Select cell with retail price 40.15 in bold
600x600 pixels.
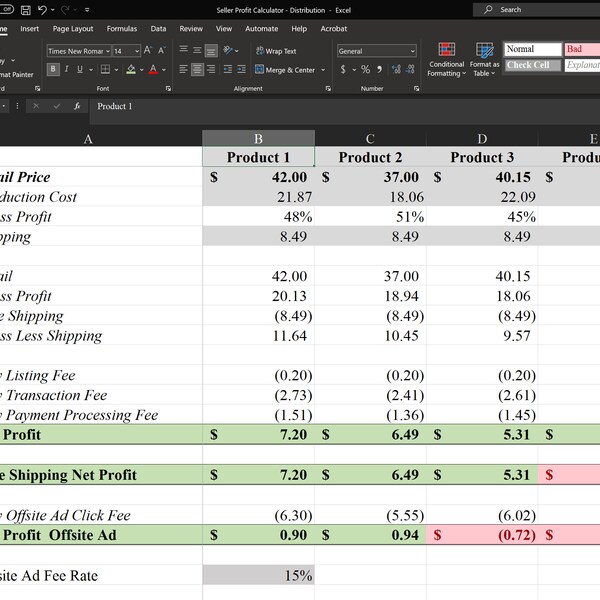(482, 177)
